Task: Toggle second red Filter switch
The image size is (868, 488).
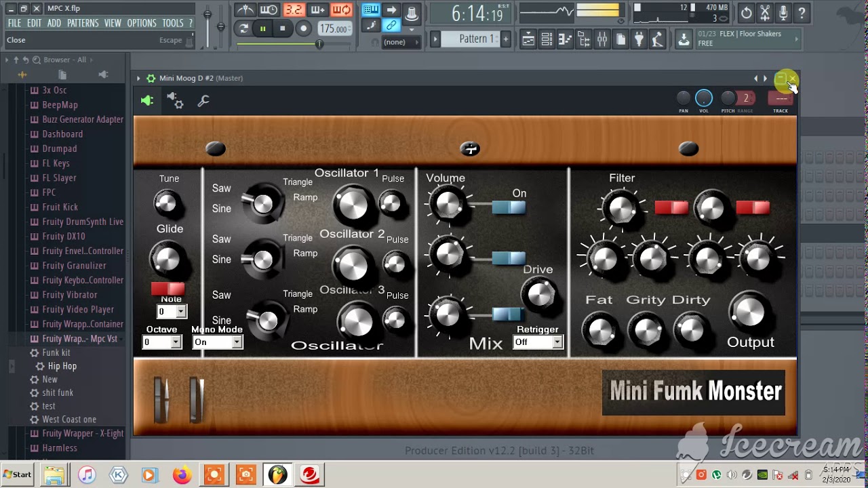Action: coord(753,207)
